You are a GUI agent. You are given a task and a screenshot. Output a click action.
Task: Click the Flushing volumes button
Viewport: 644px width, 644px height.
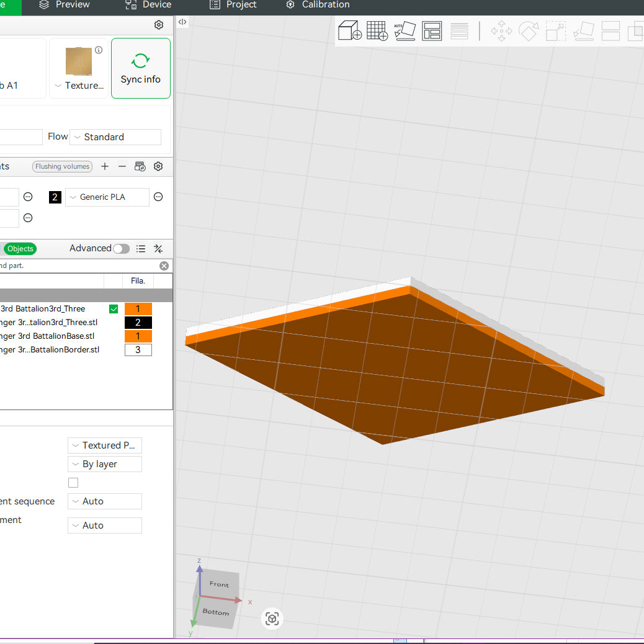pyautogui.click(x=62, y=166)
